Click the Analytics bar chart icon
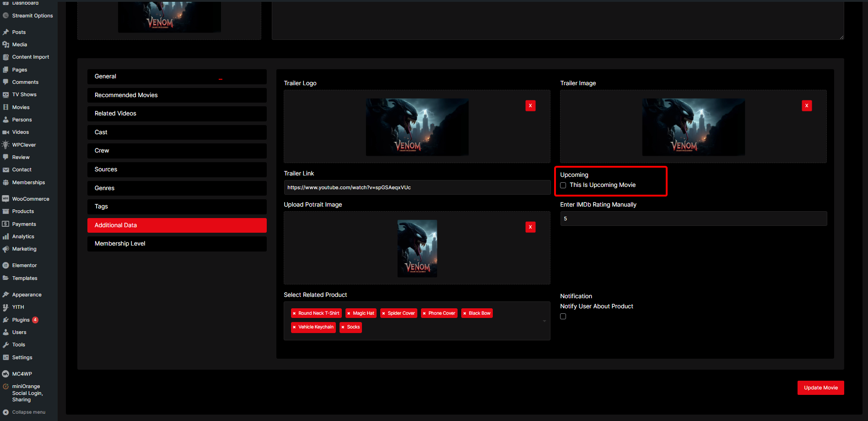868x421 pixels. (x=5, y=236)
